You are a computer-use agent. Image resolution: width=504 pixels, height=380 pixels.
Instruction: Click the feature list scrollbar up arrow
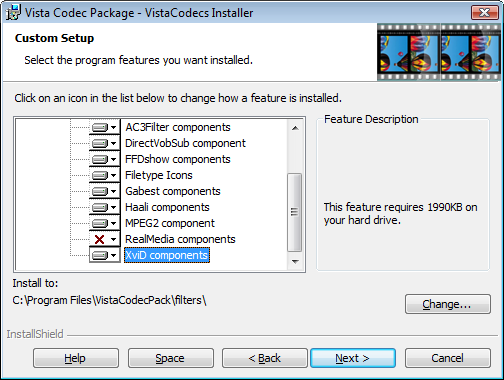[x=295, y=128]
